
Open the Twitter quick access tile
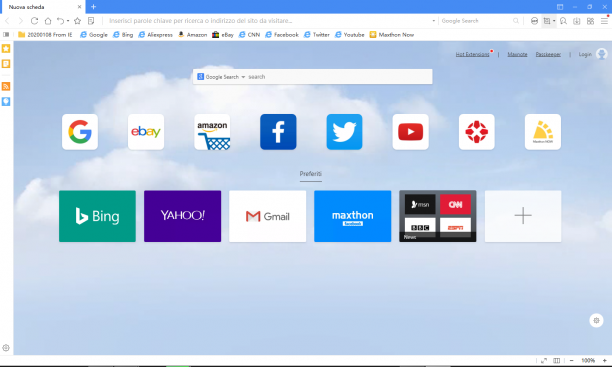click(344, 132)
